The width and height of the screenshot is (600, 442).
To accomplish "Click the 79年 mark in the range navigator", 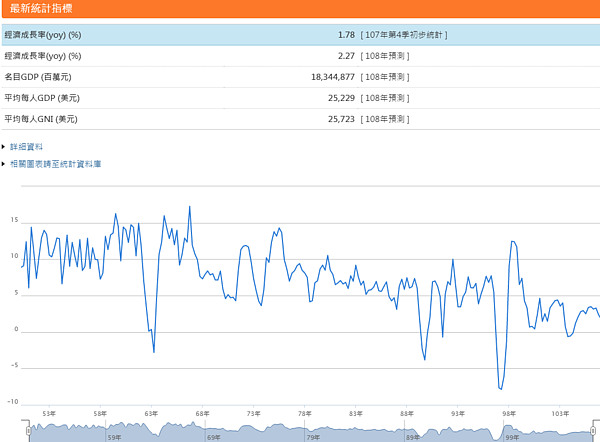I will tap(312, 437).
